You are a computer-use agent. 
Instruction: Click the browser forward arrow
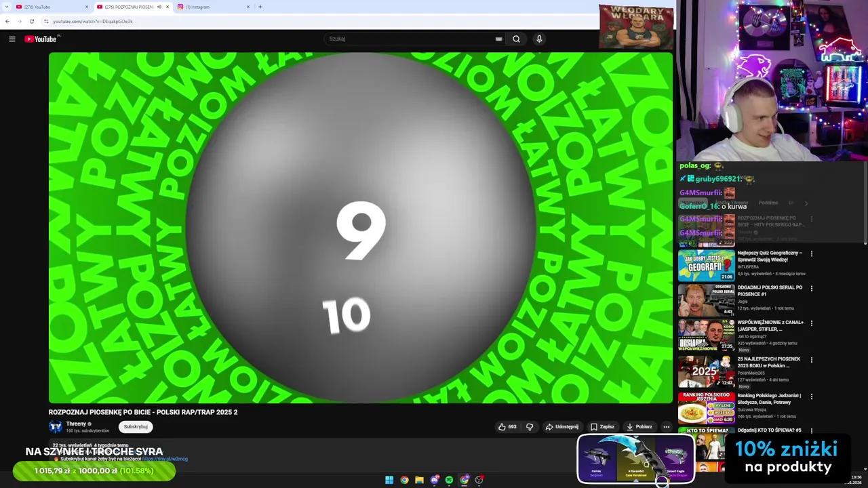point(19,21)
